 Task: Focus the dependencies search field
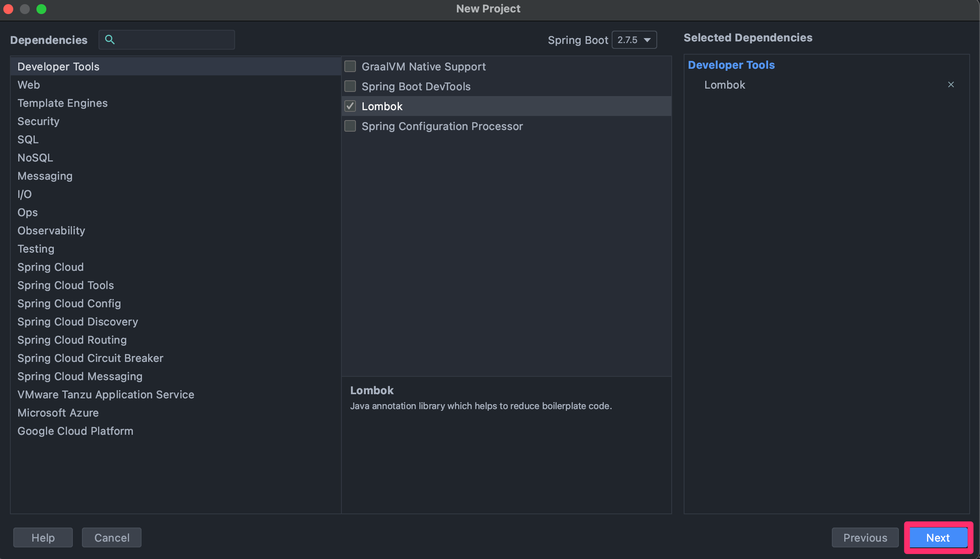tap(174, 40)
